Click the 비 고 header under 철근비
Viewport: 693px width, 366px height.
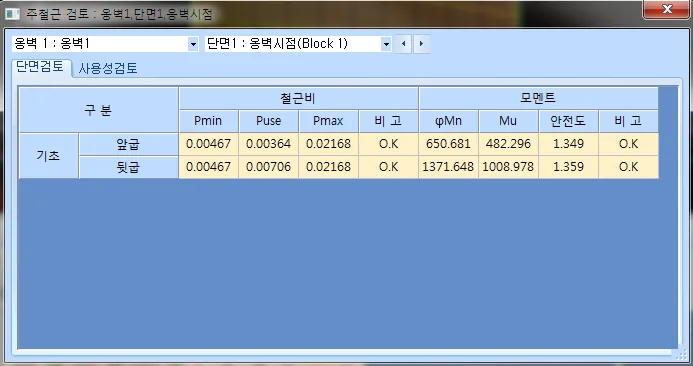tap(388, 121)
